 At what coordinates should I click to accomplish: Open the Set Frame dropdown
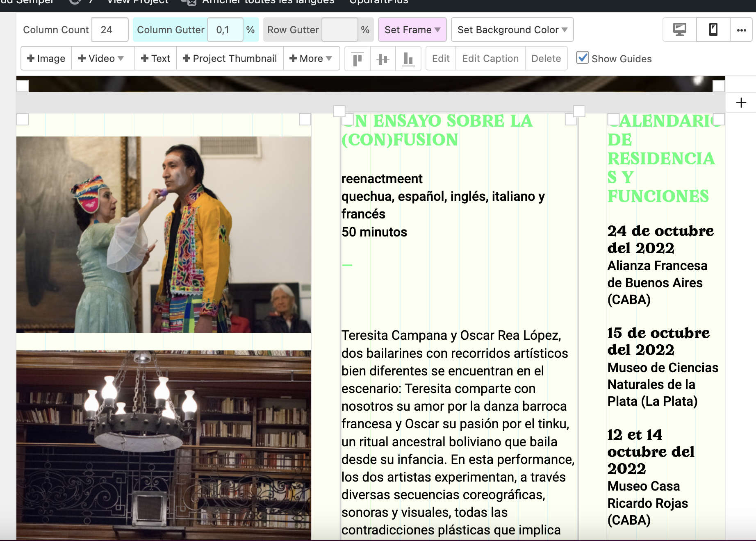(x=412, y=30)
